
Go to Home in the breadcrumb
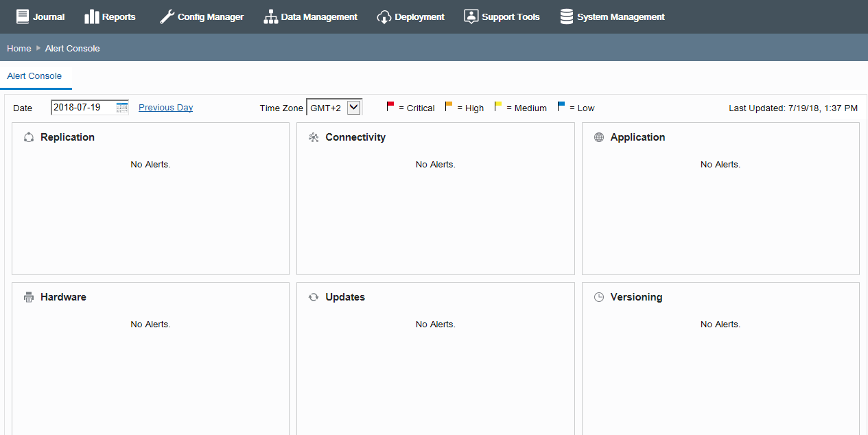click(x=19, y=48)
